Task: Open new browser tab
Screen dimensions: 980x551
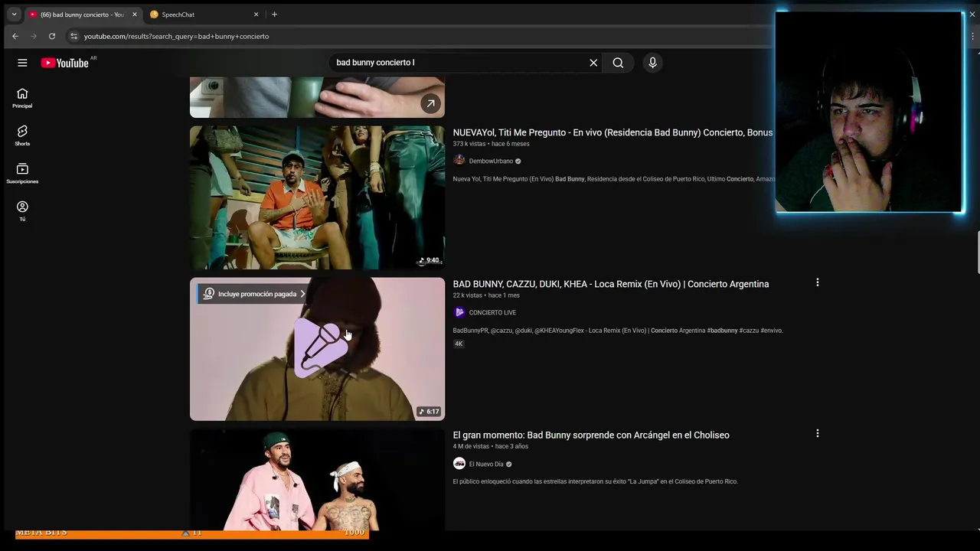Action: click(x=274, y=15)
